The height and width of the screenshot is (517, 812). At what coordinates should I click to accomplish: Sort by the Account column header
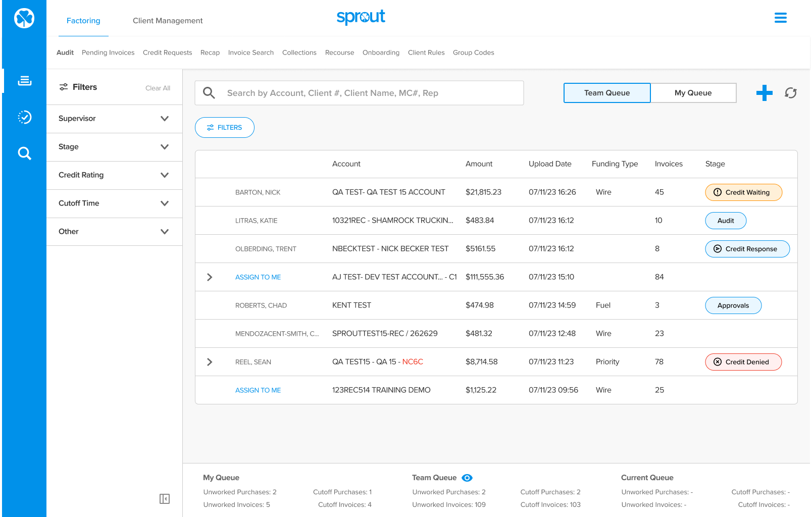(x=346, y=164)
